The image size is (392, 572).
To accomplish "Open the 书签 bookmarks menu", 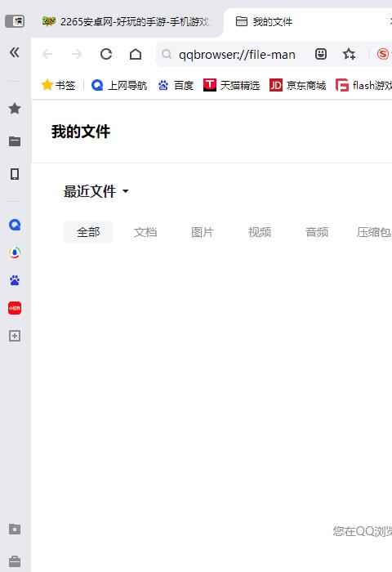I will click(58, 85).
